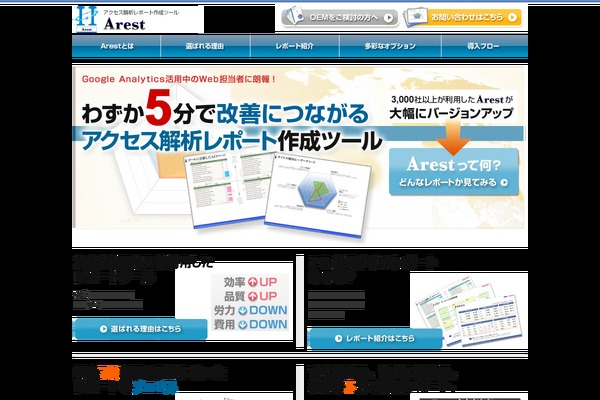Click arrow icon on OEMをご検討の方へ button
Screen dimensions: 600x400
tap(388, 18)
